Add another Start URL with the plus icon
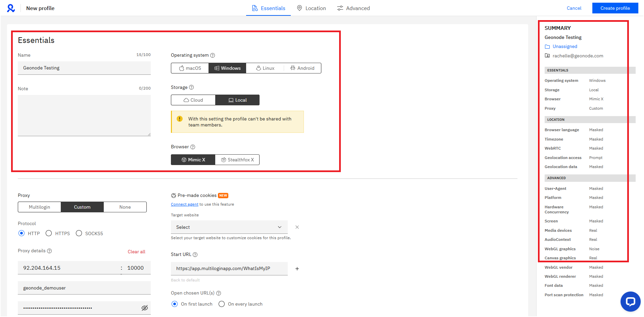 point(297,268)
